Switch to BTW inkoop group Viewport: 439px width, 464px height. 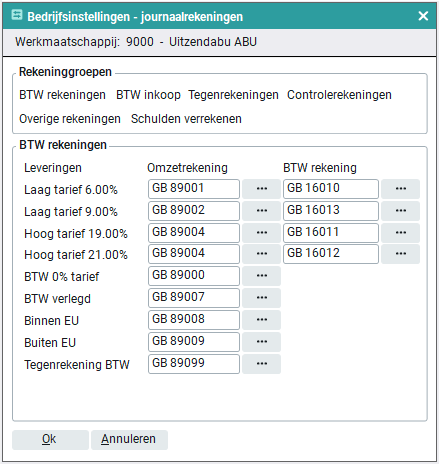click(x=148, y=95)
